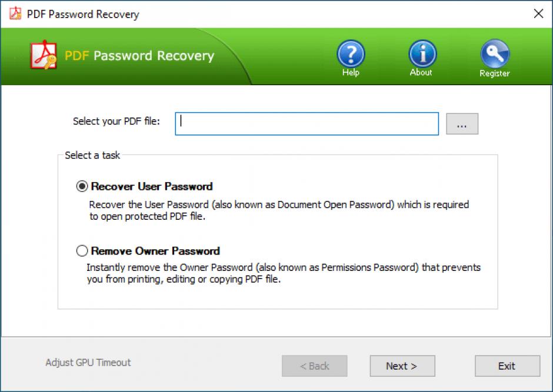Viewport: 553px width, 392px height.
Task: Close the PDF Password Recovery window
Action: pos(538,14)
